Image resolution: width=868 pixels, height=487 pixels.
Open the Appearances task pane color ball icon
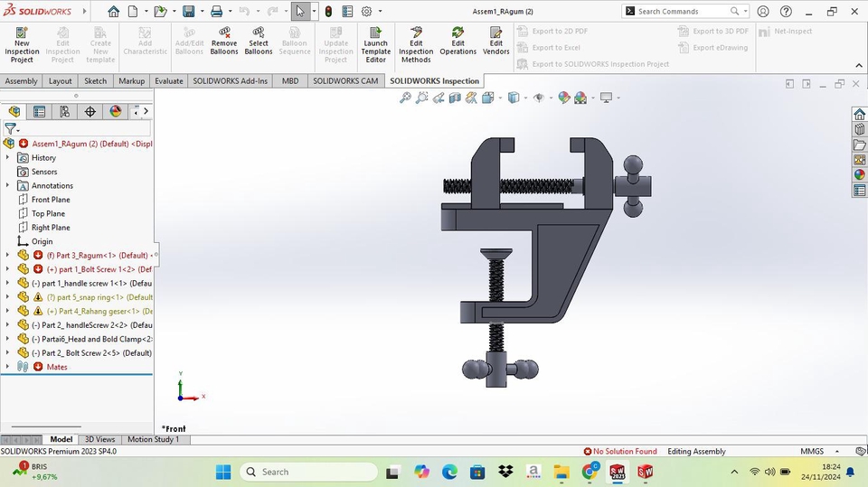tap(859, 175)
